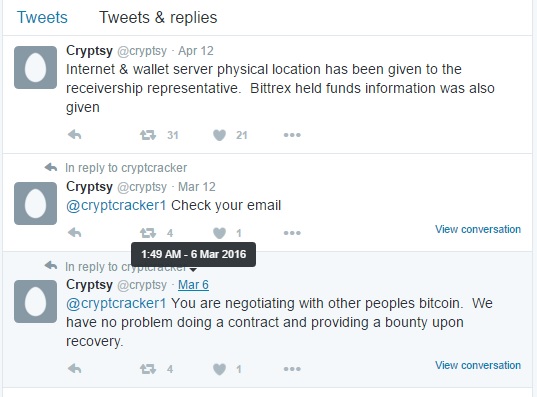Reply to the Mar 6 bounty tweet
The image size is (537, 397).
tap(75, 369)
